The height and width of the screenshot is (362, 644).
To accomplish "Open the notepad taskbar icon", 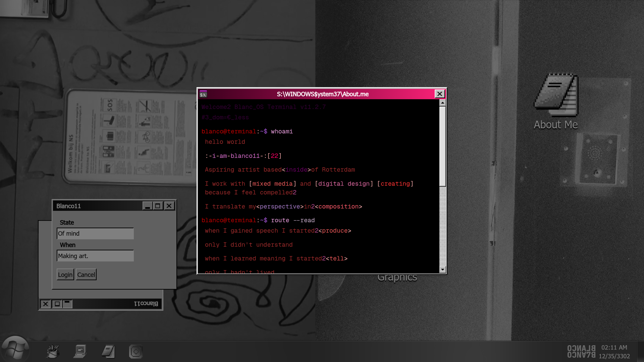I will (108, 351).
